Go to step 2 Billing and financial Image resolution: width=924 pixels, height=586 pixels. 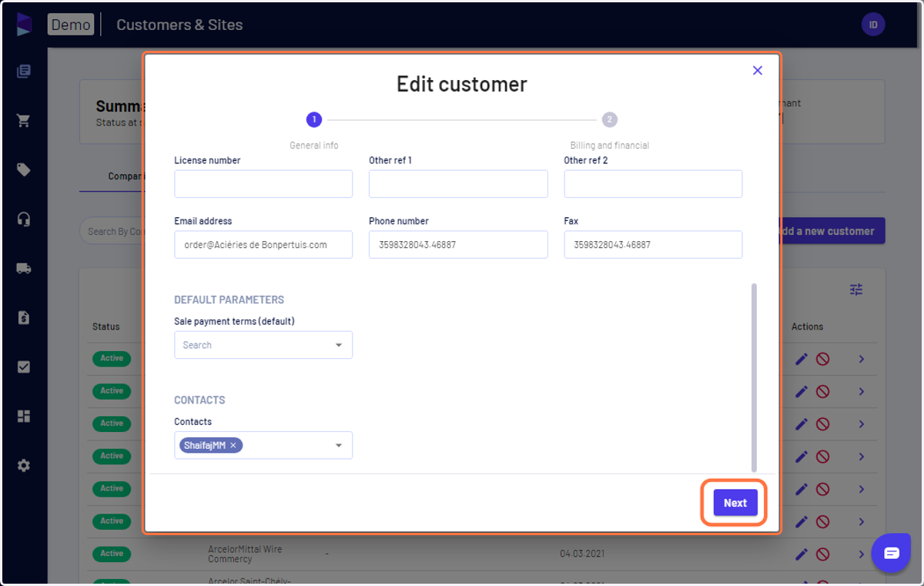pos(610,119)
